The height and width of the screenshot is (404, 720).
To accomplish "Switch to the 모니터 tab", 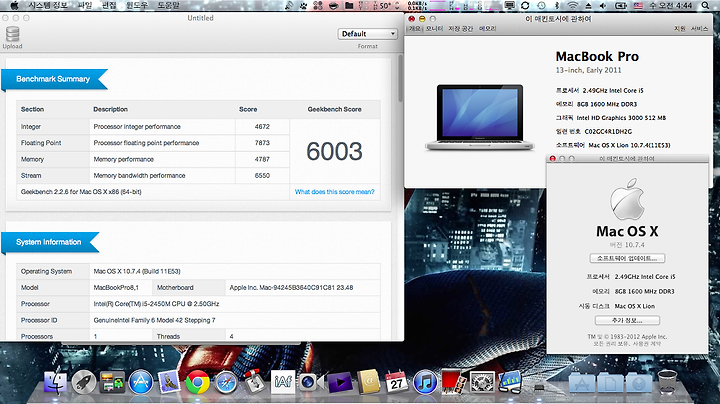I will (x=434, y=28).
